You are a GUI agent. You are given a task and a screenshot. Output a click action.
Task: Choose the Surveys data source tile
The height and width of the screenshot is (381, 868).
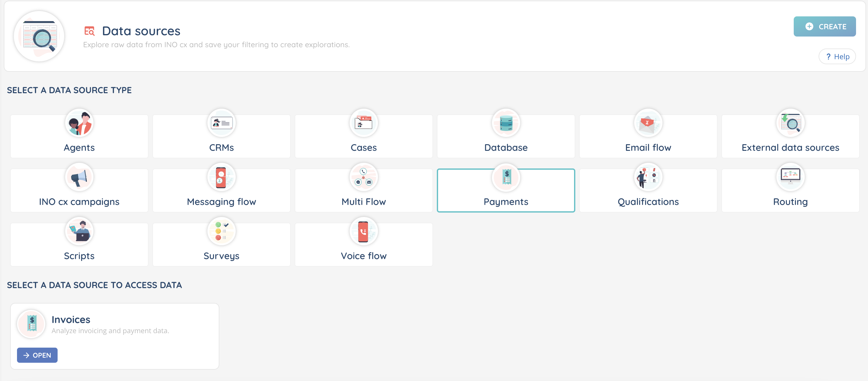point(221,245)
